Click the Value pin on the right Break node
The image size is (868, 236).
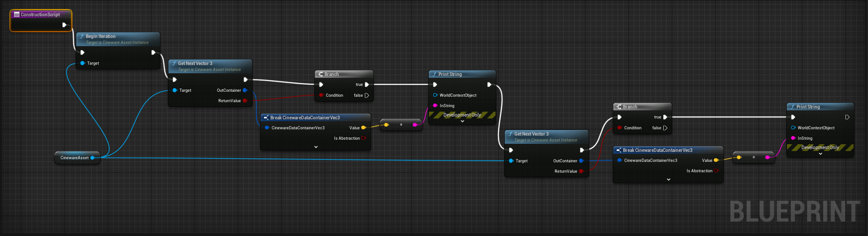(x=716, y=160)
